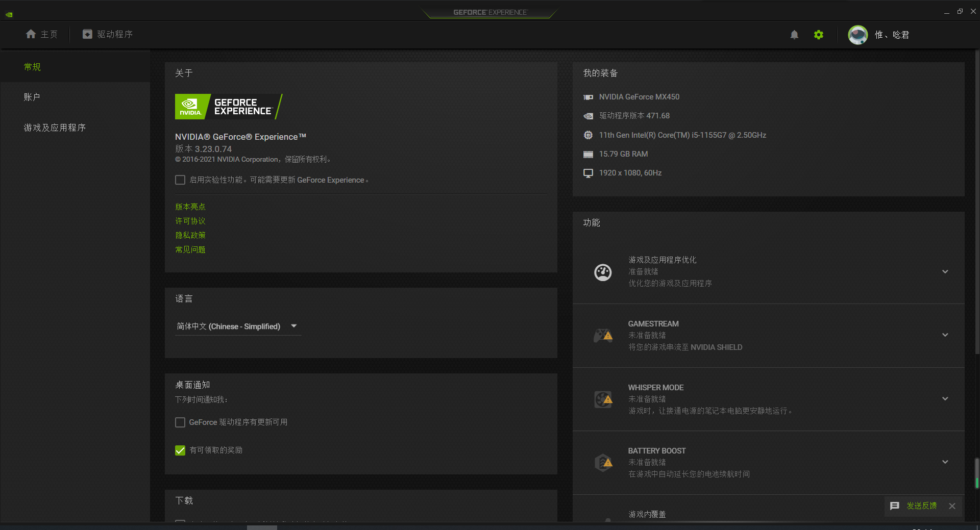Click the GAMESTREAM controller warning icon

603,336
